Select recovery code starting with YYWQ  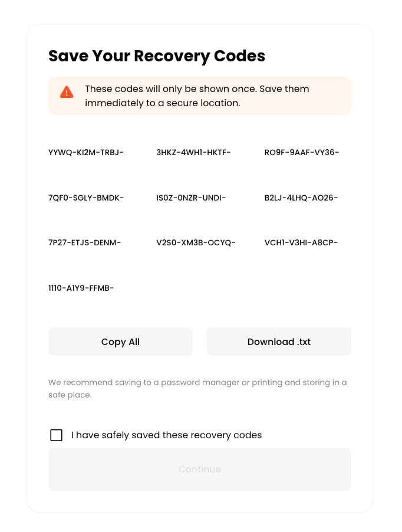tap(86, 153)
